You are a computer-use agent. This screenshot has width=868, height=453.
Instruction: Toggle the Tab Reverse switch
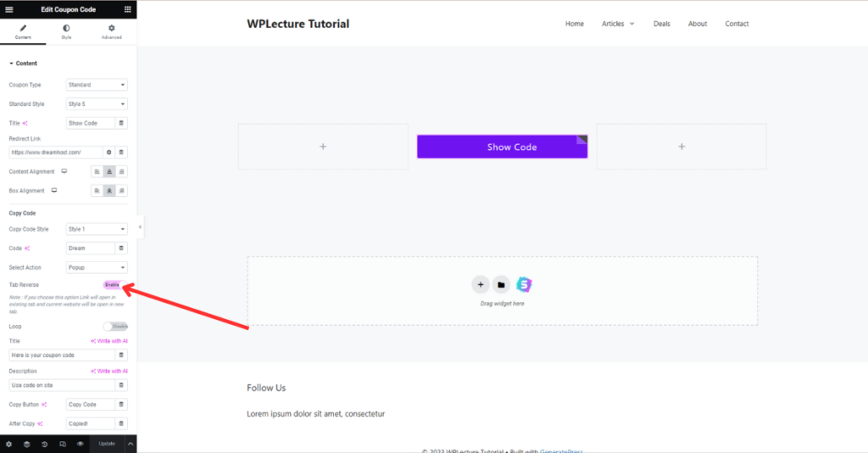(114, 285)
